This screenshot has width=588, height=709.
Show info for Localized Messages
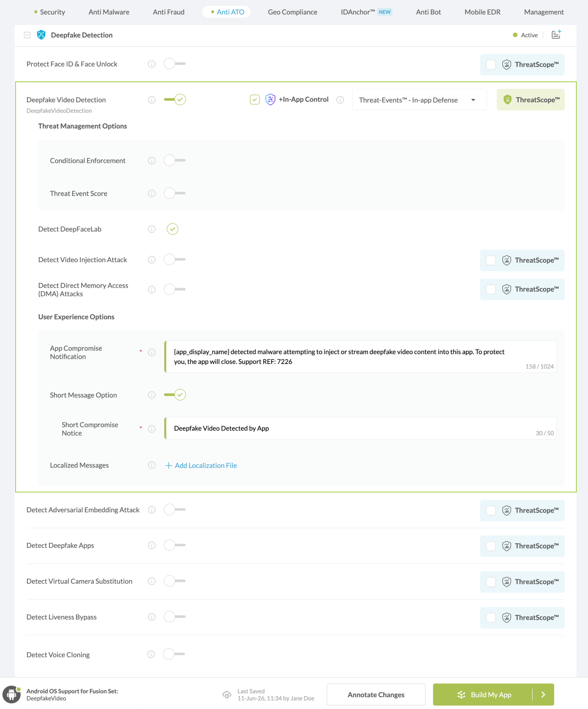pos(152,465)
